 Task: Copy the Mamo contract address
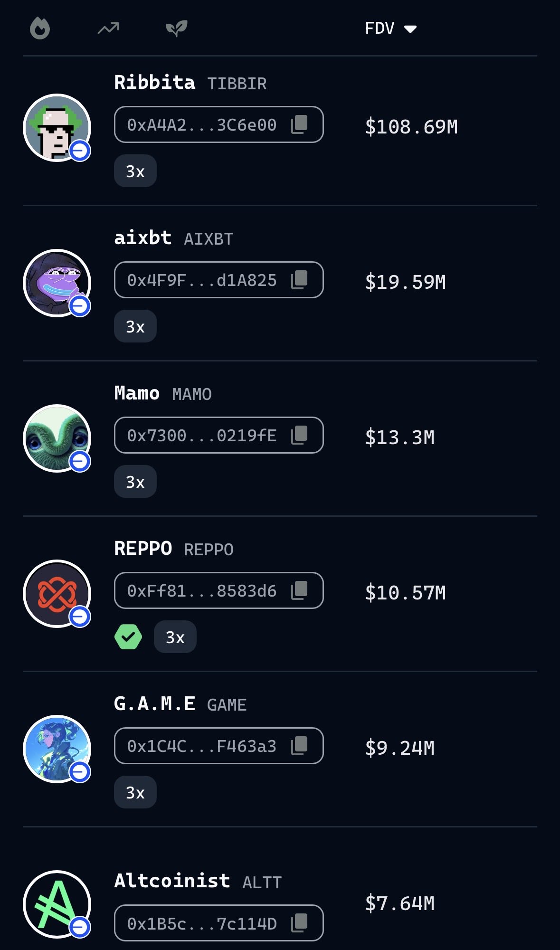299,435
